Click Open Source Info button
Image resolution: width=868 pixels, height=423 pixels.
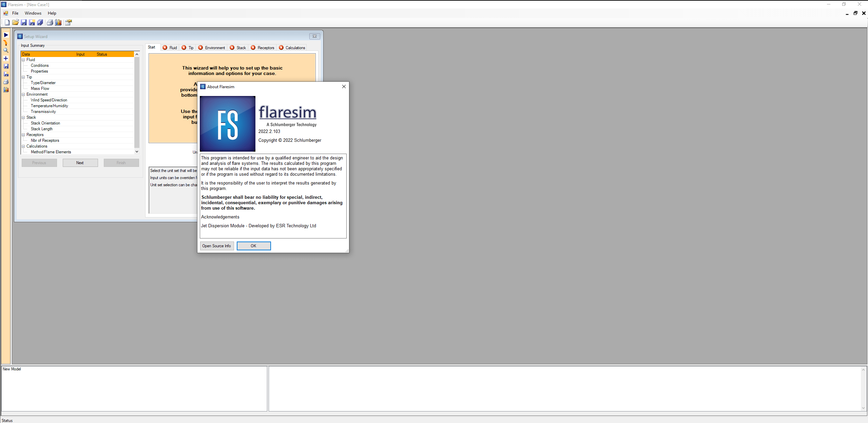click(216, 246)
